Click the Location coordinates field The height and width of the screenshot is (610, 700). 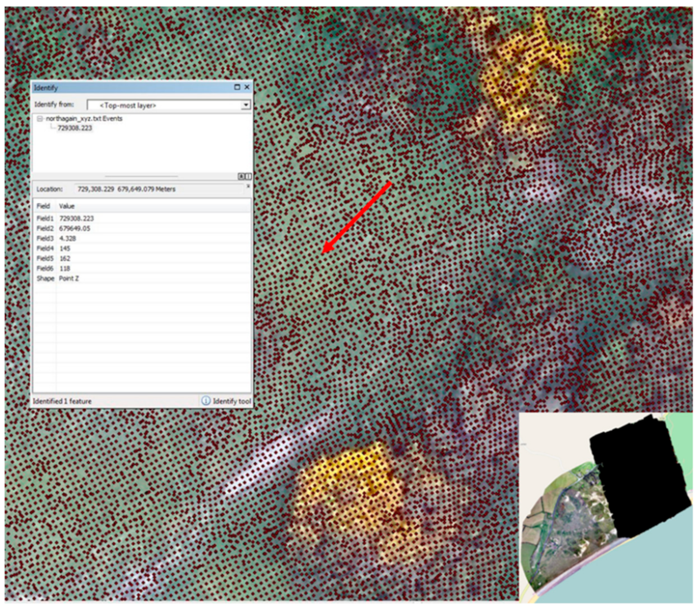pyautogui.click(x=159, y=189)
